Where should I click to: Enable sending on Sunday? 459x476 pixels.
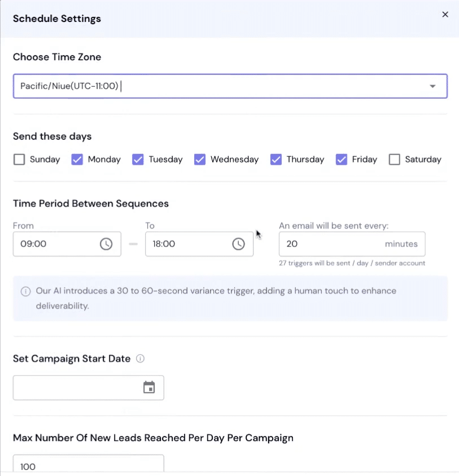point(19,160)
